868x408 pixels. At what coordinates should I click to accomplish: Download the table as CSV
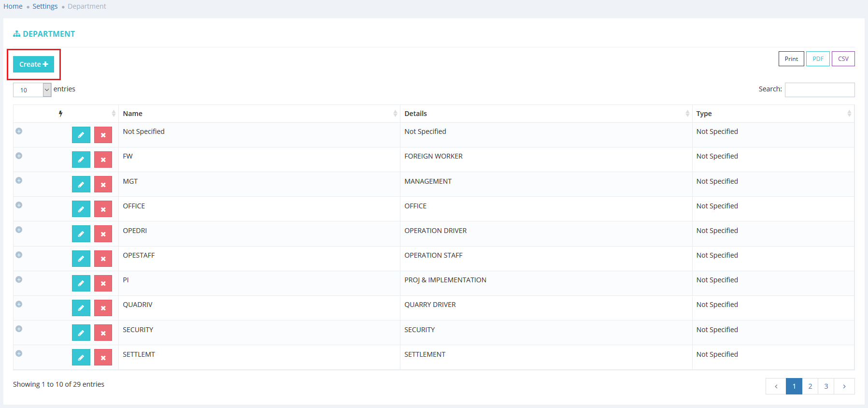pos(843,59)
